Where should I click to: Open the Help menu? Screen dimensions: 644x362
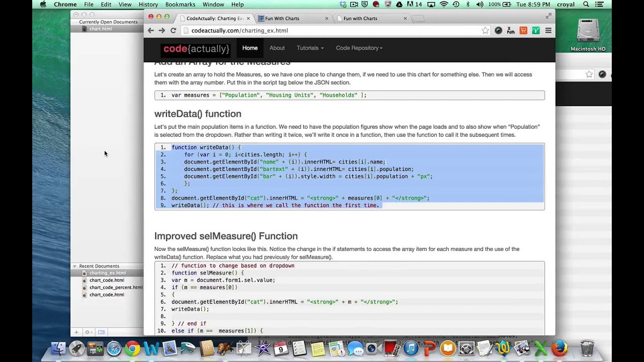(237, 5)
